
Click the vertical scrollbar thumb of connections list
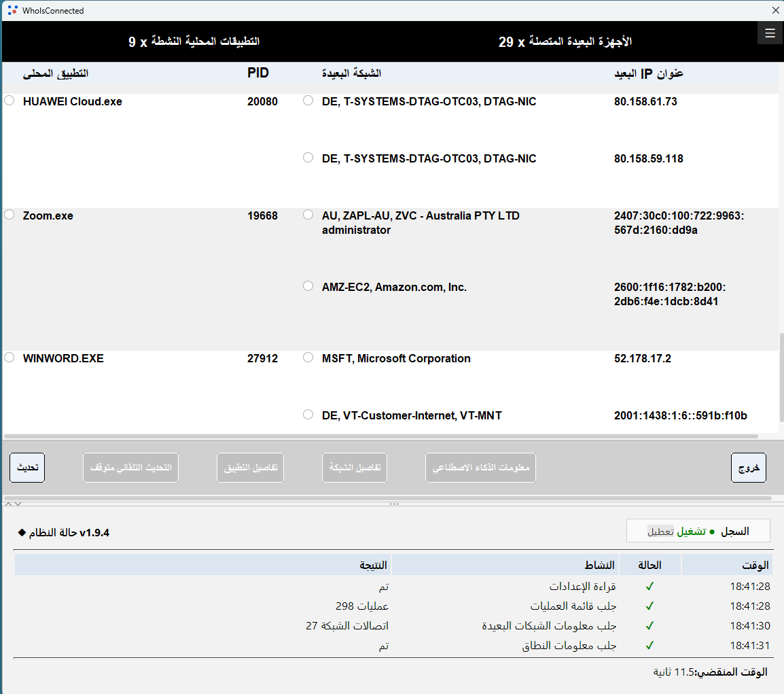point(781,378)
